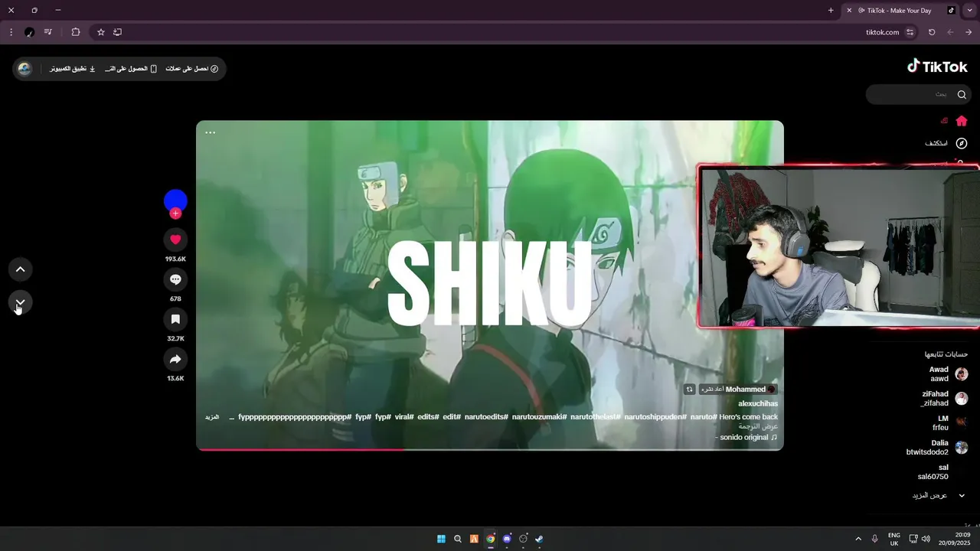Switch to the TikTok - Make Your Day tab
The image size is (980, 551).
coord(899,11)
